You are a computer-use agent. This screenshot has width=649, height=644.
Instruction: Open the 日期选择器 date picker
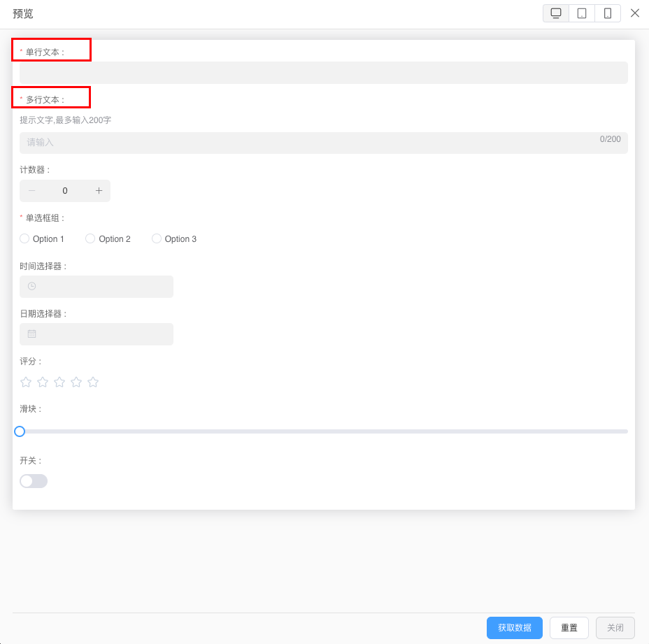(97, 334)
